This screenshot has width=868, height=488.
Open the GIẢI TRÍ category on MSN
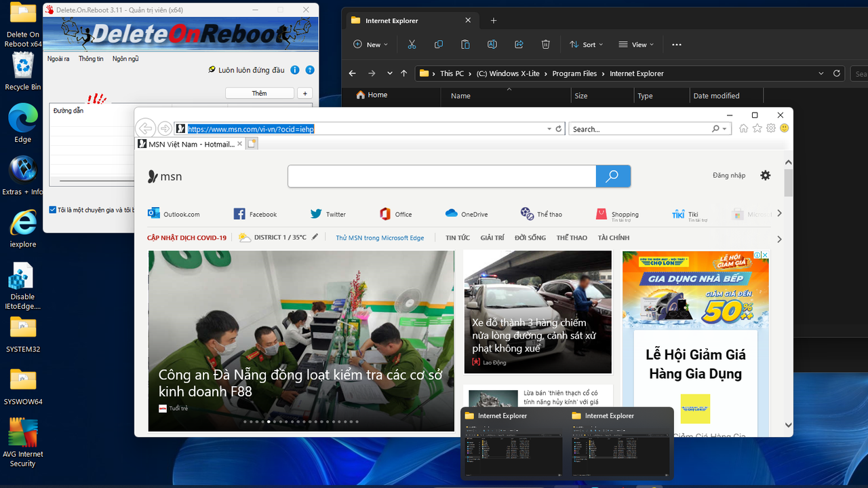pyautogui.click(x=492, y=238)
